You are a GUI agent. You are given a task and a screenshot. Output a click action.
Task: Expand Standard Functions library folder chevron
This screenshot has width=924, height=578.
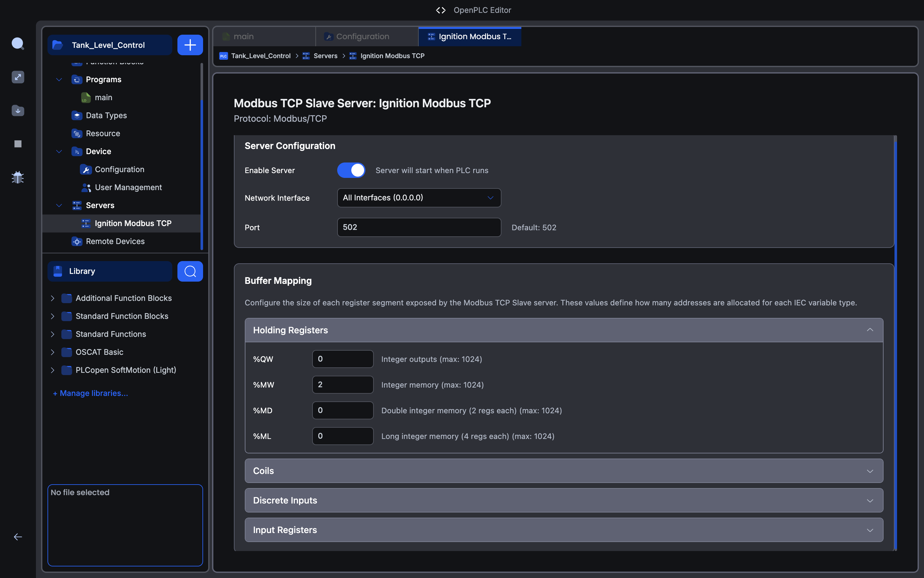point(53,334)
